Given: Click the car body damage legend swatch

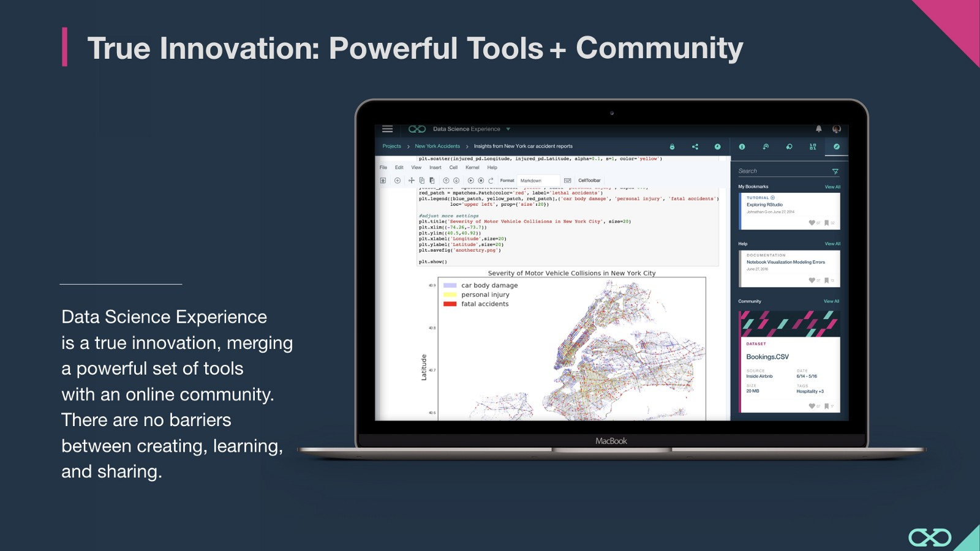Looking at the screenshot, I should point(450,285).
